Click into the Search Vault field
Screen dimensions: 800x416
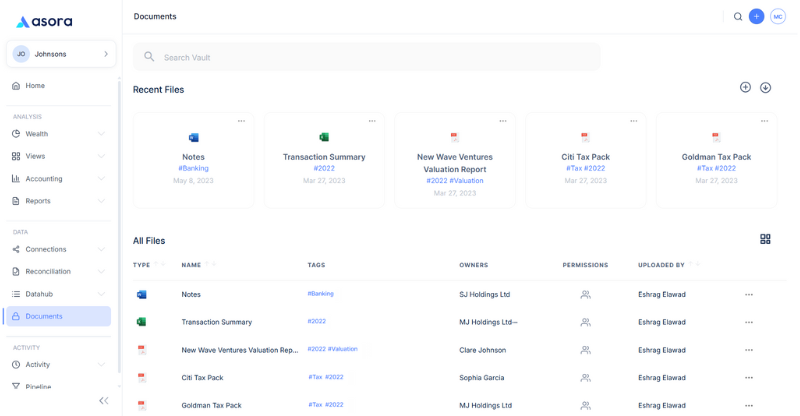366,57
